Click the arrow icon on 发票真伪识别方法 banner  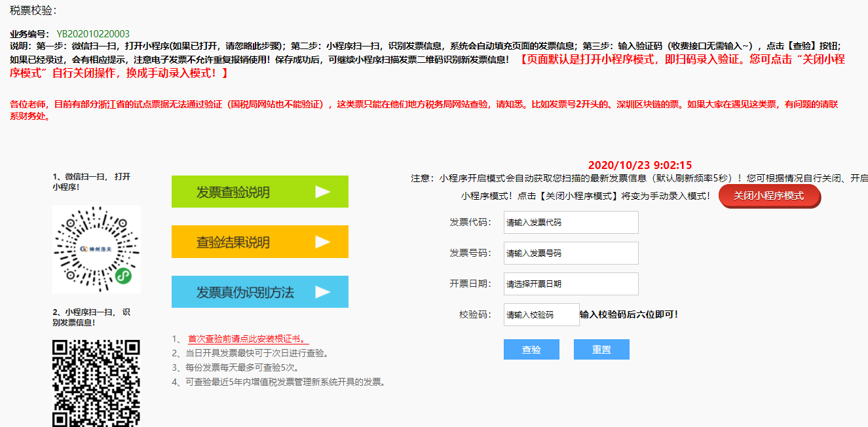click(322, 292)
